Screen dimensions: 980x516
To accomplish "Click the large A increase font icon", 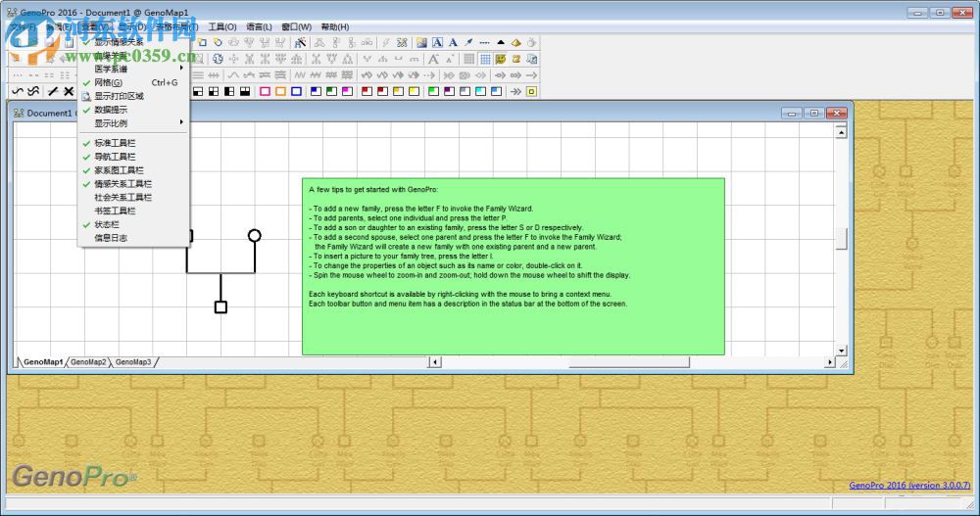I will tap(433, 59).
